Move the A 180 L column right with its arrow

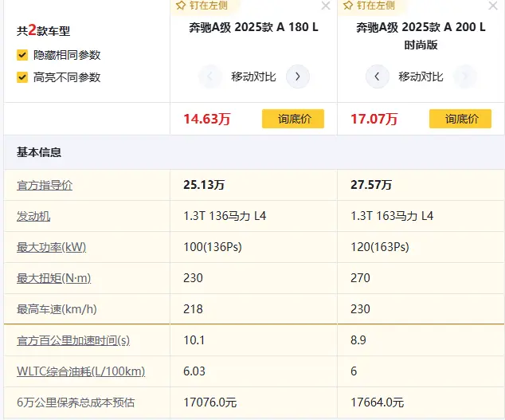(298, 77)
